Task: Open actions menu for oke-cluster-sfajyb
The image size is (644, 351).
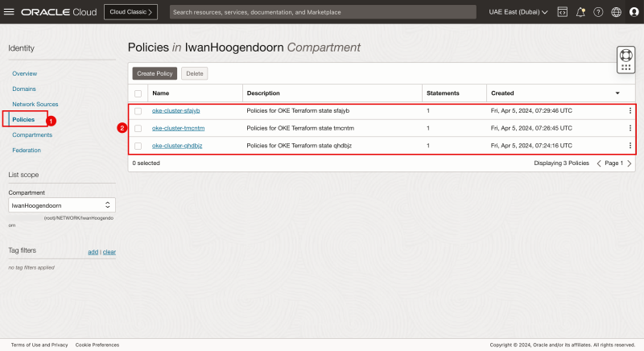Action: click(630, 111)
